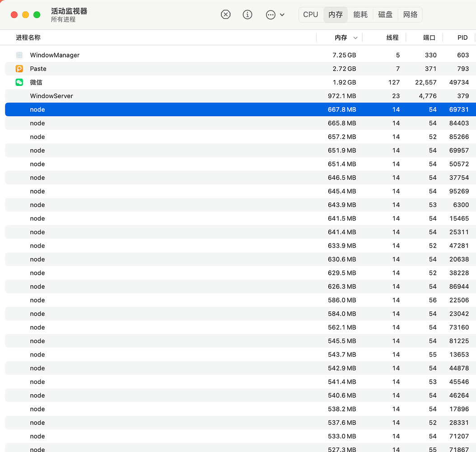Click the 微信 WeChat app icon
This screenshot has width=476, height=452.
pos(19,82)
